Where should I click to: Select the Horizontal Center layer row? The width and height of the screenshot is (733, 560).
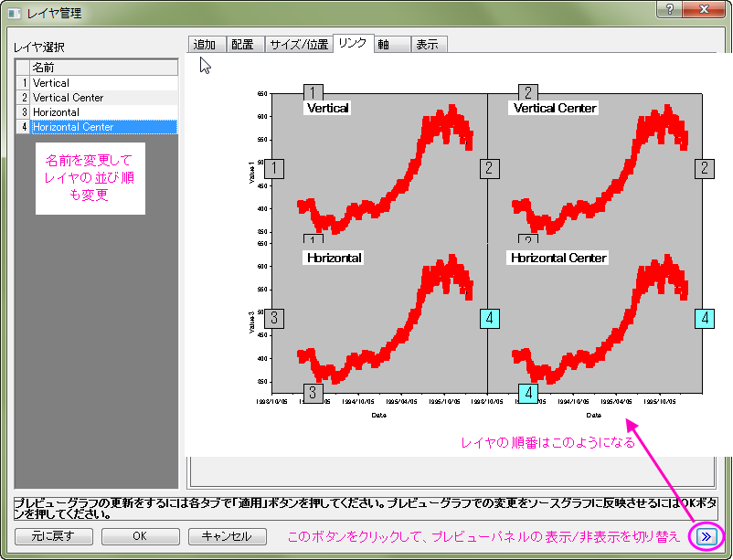click(97, 127)
